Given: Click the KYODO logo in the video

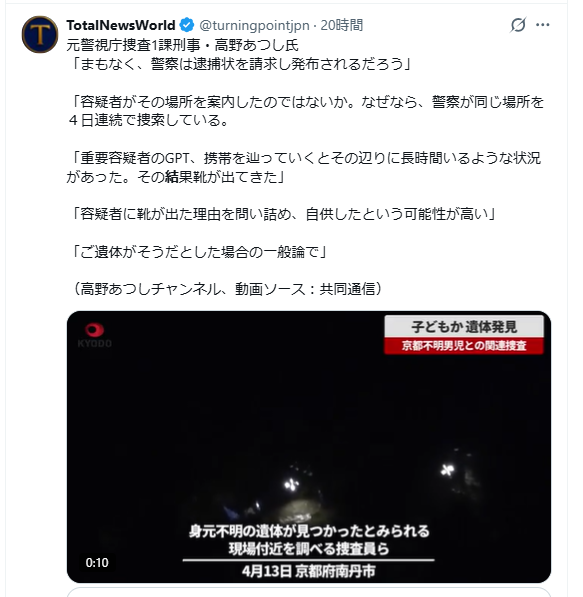Looking at the screenshot, I should click(94, 335).
